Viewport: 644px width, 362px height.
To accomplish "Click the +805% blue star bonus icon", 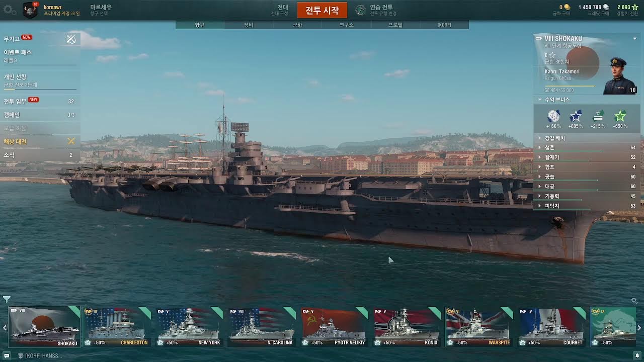I will click(x=576, y=116).
